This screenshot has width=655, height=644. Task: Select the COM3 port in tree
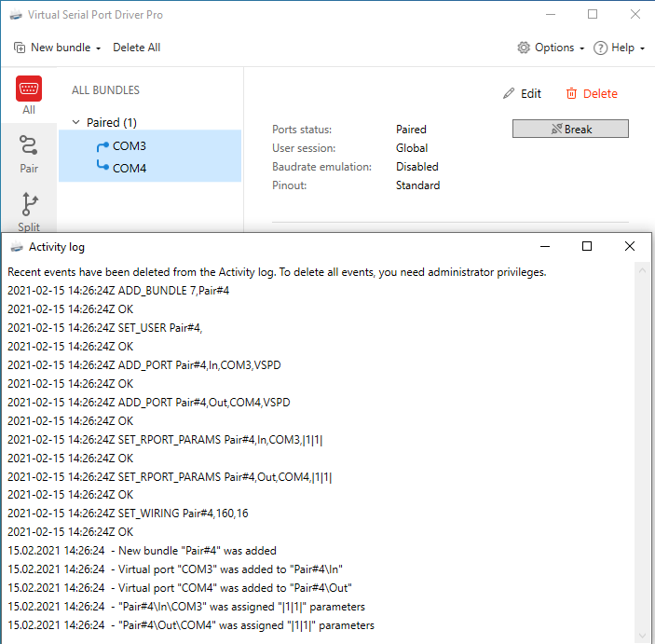coord(130,146)
